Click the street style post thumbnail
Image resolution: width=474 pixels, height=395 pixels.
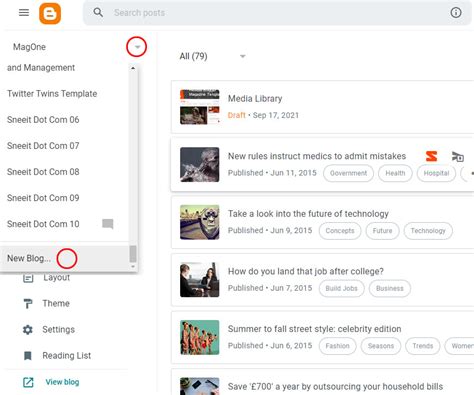(x=200, y=338)
